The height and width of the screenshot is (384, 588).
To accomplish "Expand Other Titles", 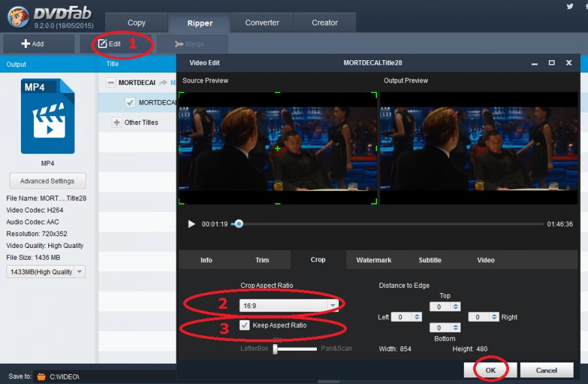I will (117, 122).
